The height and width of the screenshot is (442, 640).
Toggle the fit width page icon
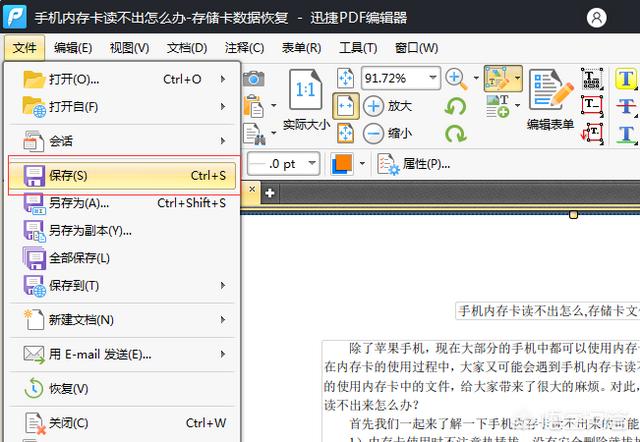[x=346, y=106]
